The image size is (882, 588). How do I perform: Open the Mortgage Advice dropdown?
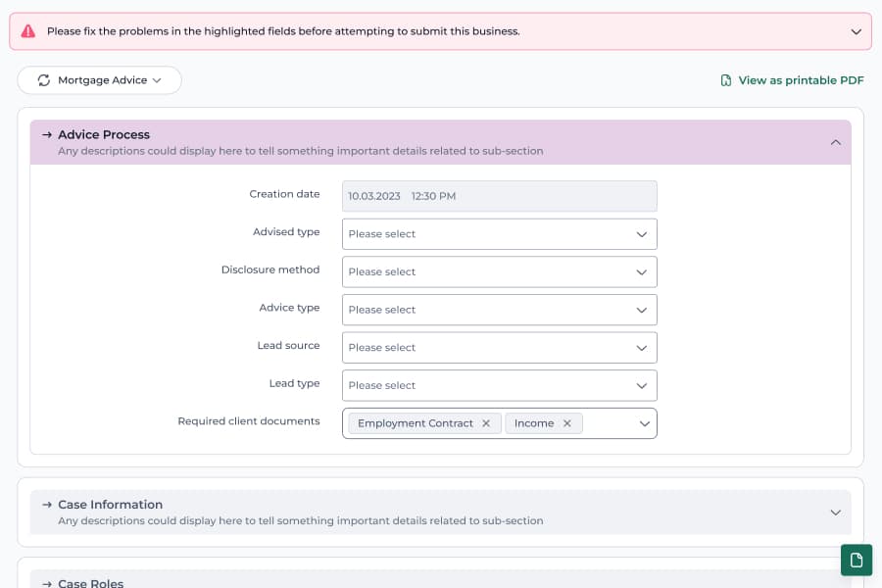coord(100,80)
